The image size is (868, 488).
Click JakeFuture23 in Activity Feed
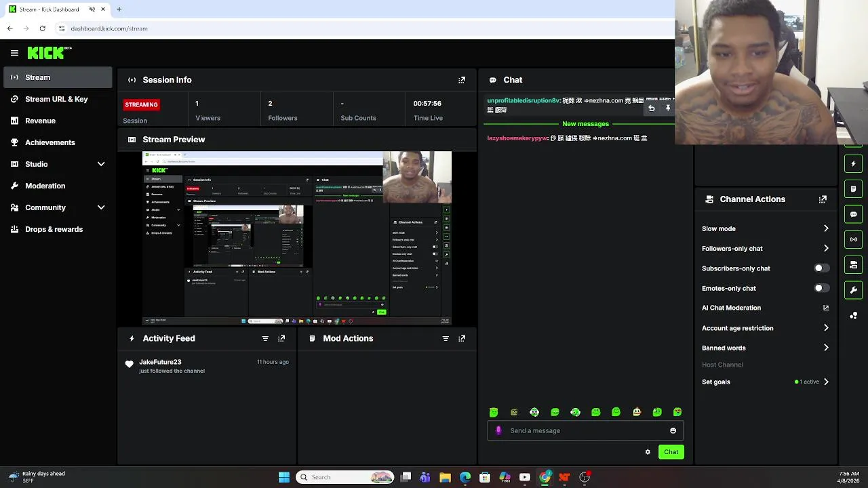(x=160, y=362)
